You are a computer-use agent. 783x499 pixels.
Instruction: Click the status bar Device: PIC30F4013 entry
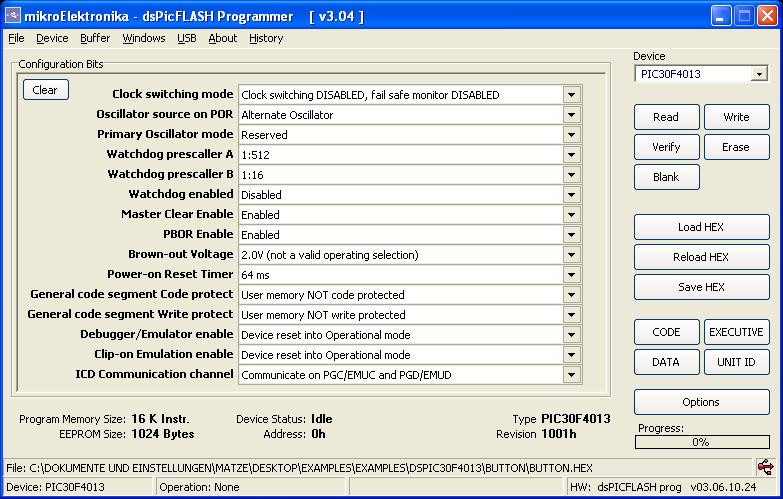55,487
